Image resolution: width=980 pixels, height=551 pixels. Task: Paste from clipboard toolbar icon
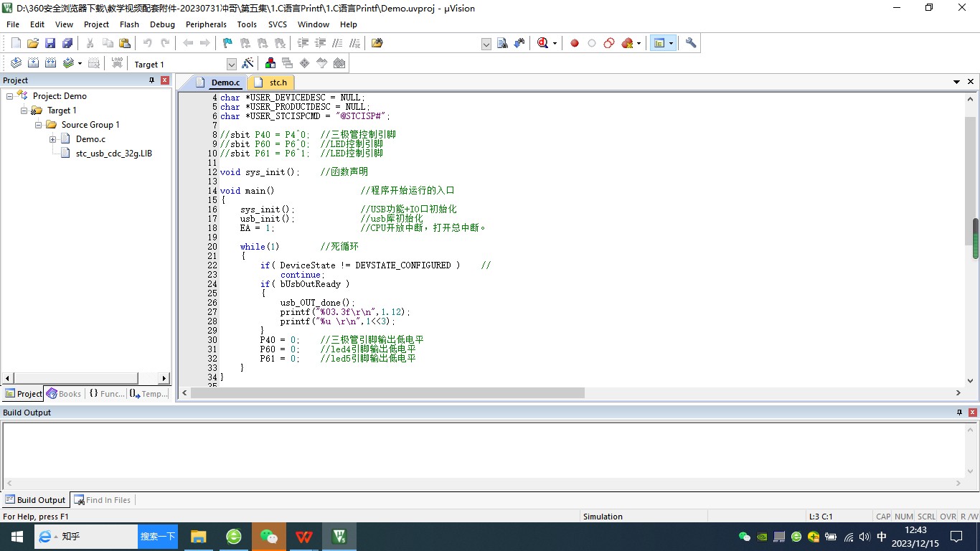click(125, 43)
